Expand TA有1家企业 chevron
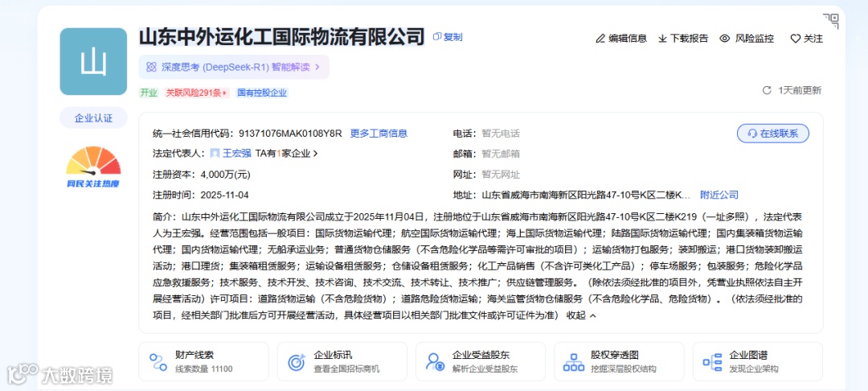Image resolution: width=868 pixels, height=391 pixels. 316,154
